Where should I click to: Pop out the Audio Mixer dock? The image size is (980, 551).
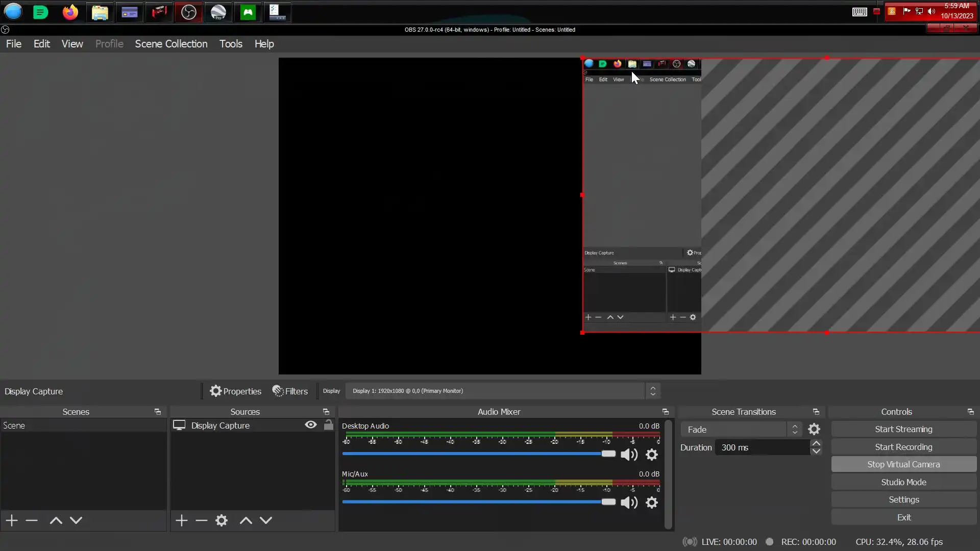(665, 412)
